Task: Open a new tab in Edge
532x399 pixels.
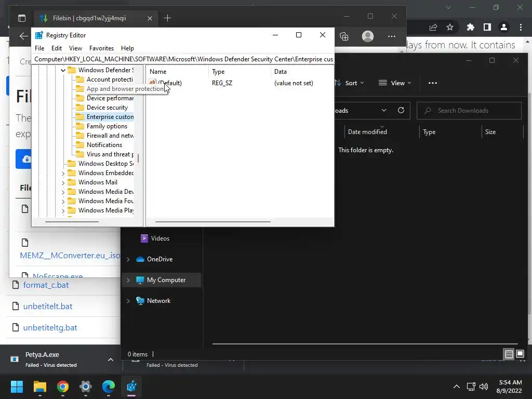Action: (167, 18)
